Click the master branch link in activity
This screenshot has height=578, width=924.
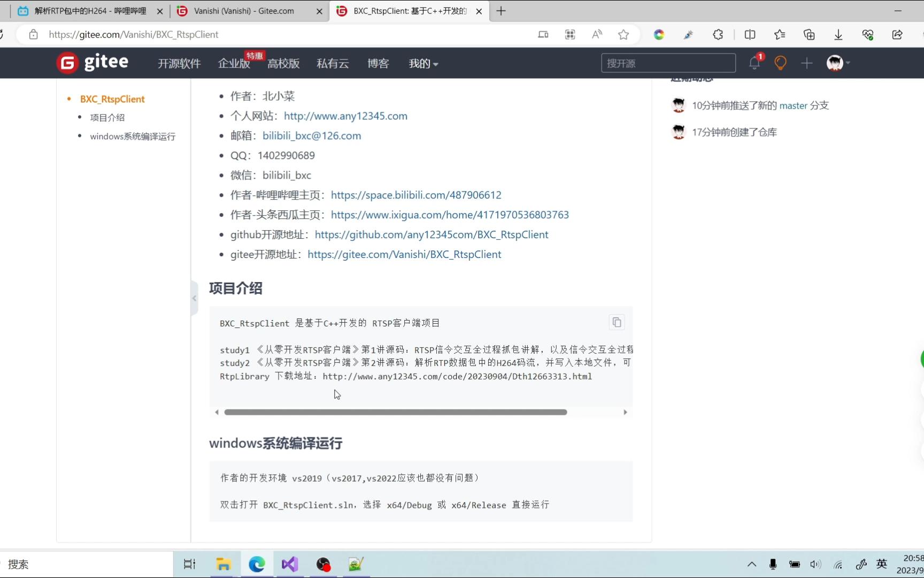(x=793, y=105)
